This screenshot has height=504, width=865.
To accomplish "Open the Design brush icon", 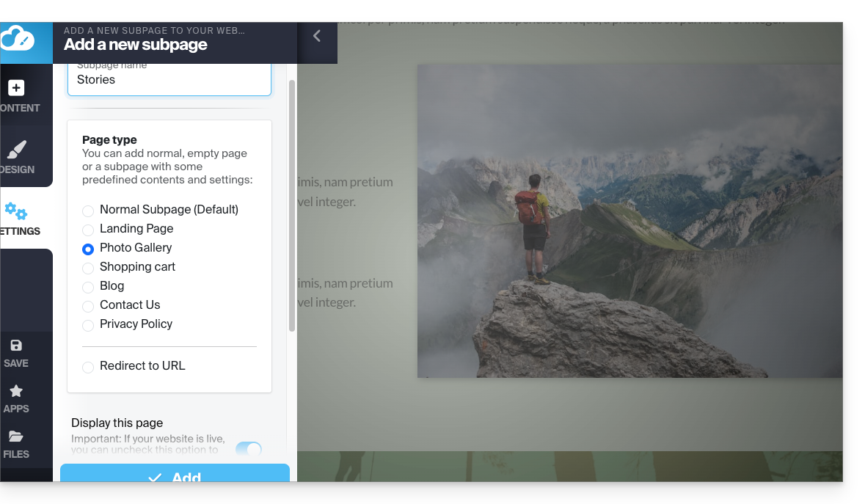I will [x=16, y=150].
